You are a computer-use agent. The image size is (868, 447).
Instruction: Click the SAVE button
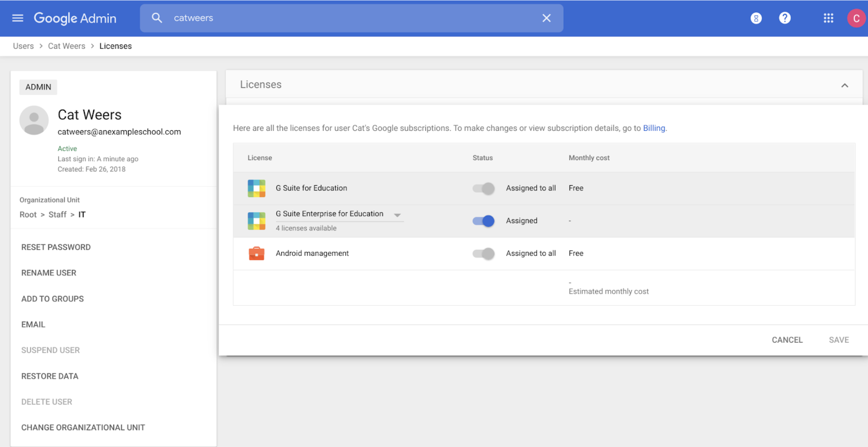click(839, 339)
